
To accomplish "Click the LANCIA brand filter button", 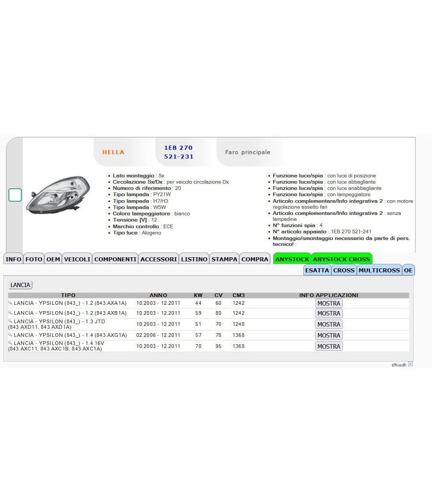I will [20, 285].
